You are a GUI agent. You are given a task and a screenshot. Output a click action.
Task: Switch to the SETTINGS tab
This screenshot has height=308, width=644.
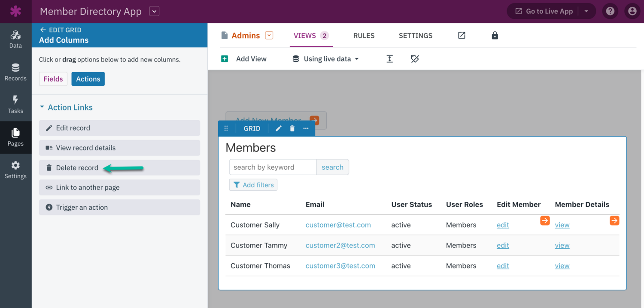(x=415, y=35)
